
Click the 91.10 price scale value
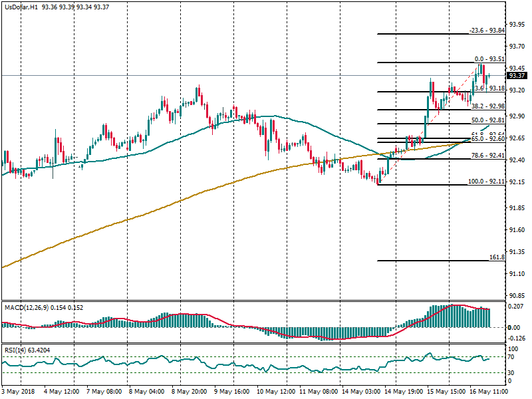tap(517, 274)
